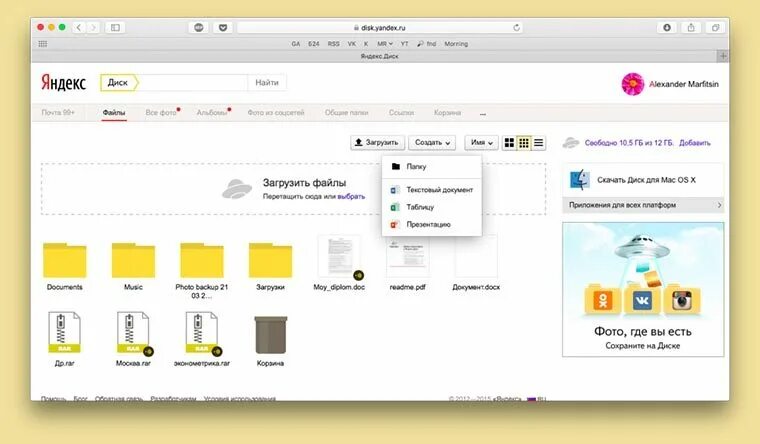This screenshot has width=760, height=444.
Task: Click the Yandex search input field
Action: click(193, 82)
